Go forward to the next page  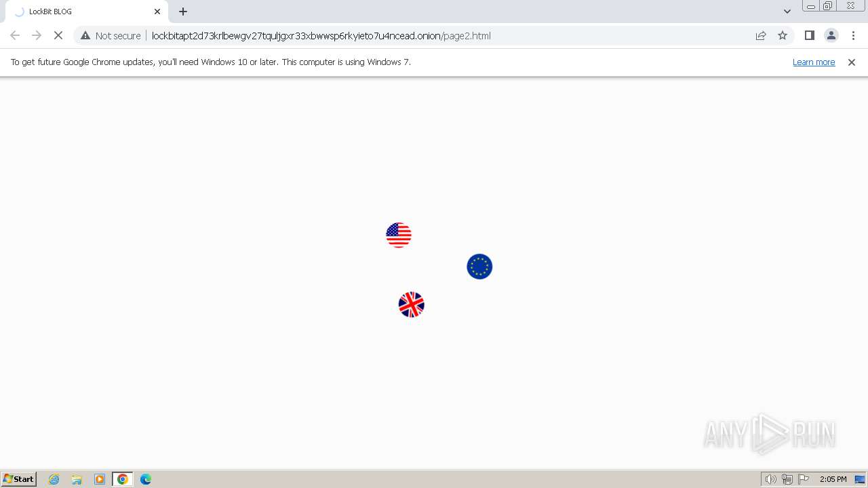click(x=37, y=35)
